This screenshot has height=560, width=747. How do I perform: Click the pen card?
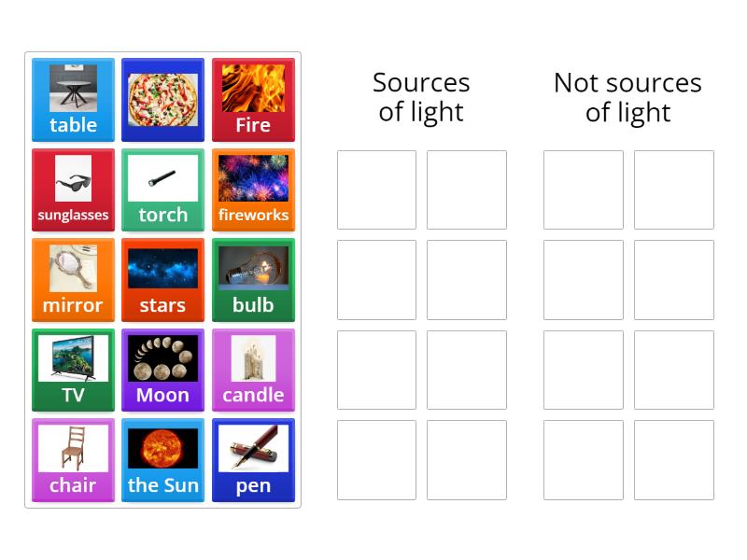(x=253, y=460)
